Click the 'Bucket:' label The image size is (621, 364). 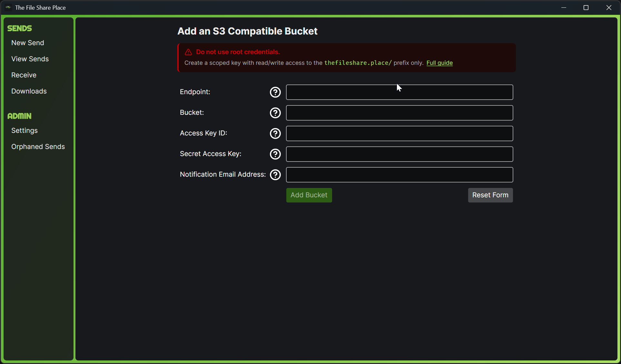pyautogui.click(x=192, y=113)
